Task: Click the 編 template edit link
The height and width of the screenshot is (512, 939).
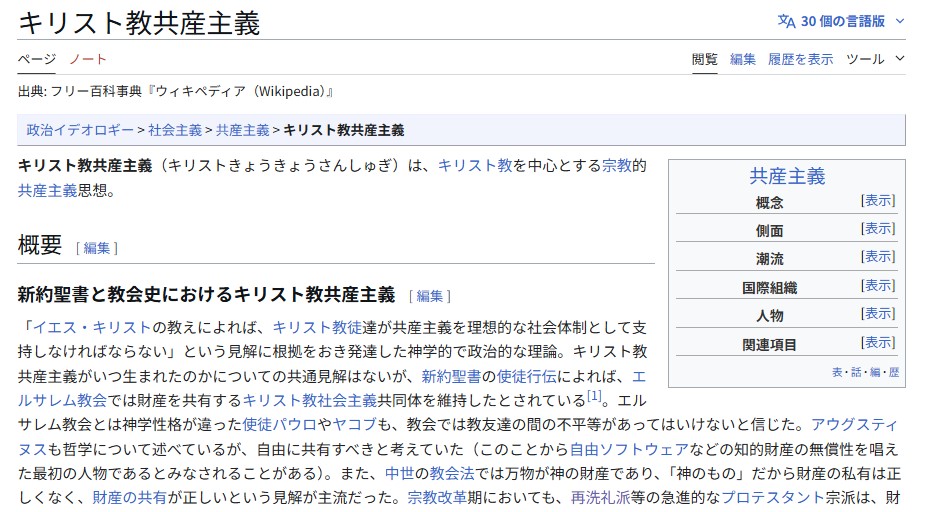Action: click(x=875, y=372)
